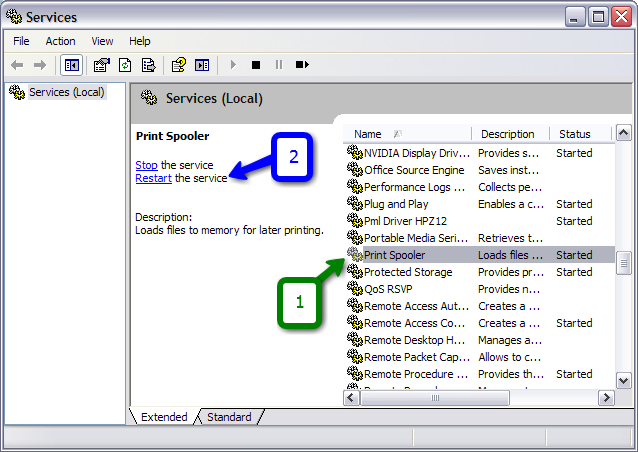
Task: Select the Portable Media Serial service row
Action: pyautogui.click(x=480, y=238)
